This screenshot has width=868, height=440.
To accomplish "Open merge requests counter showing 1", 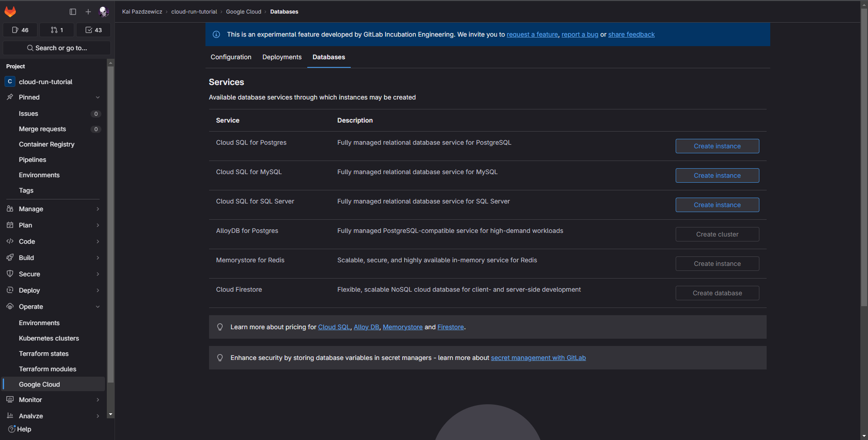I will (x=57, y=30).
